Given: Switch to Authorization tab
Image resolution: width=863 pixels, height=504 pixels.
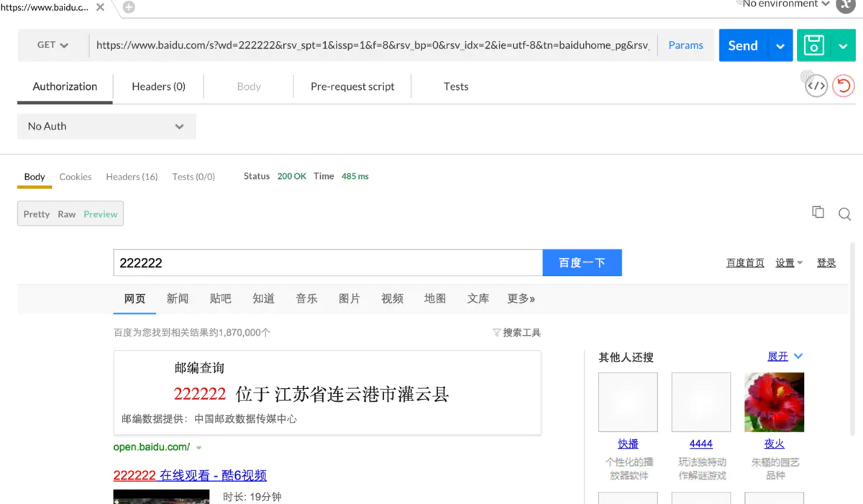Looking at the screenshot, I should (x=65, y=86).
